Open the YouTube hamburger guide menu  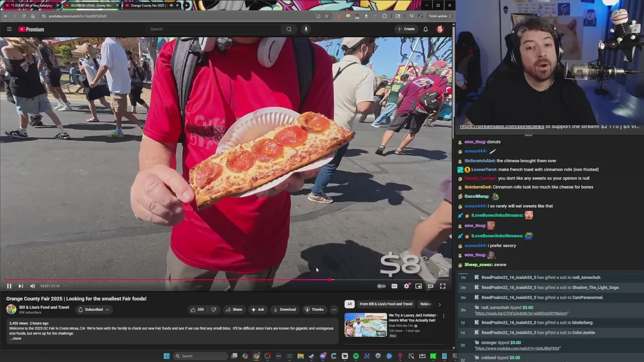[9, 29]
